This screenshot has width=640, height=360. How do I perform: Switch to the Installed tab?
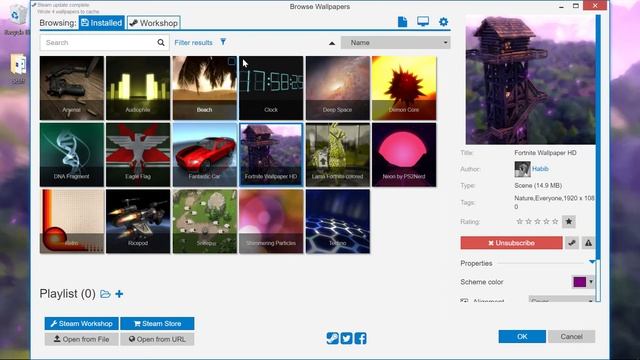[102, 23]
